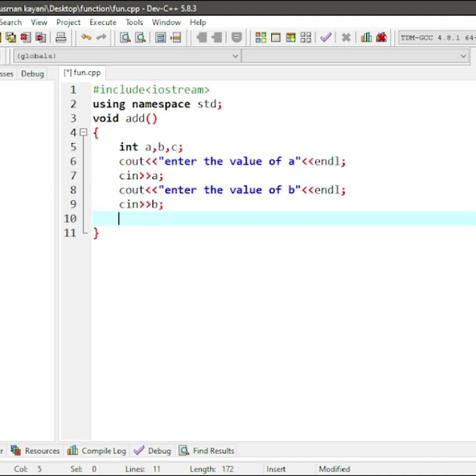This screenshot has width=476, height=476.
Task: Place cursor on highlighted line 10
Action: click(x=284, y=219)
